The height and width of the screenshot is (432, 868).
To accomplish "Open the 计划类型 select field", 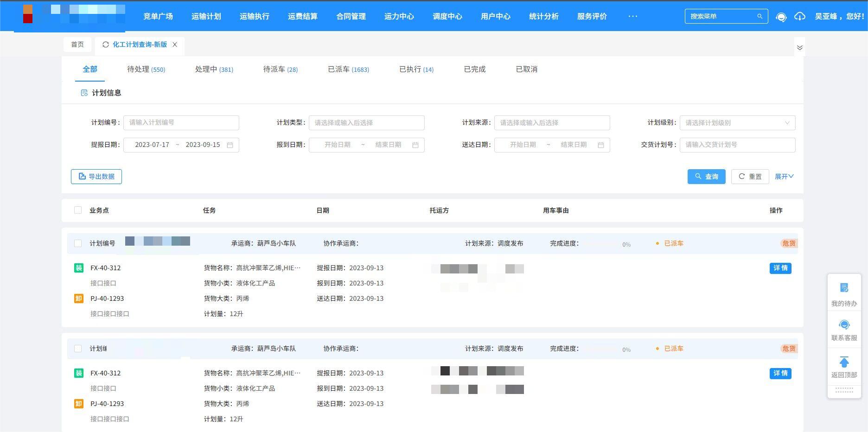I will click(x=366, y=123).
